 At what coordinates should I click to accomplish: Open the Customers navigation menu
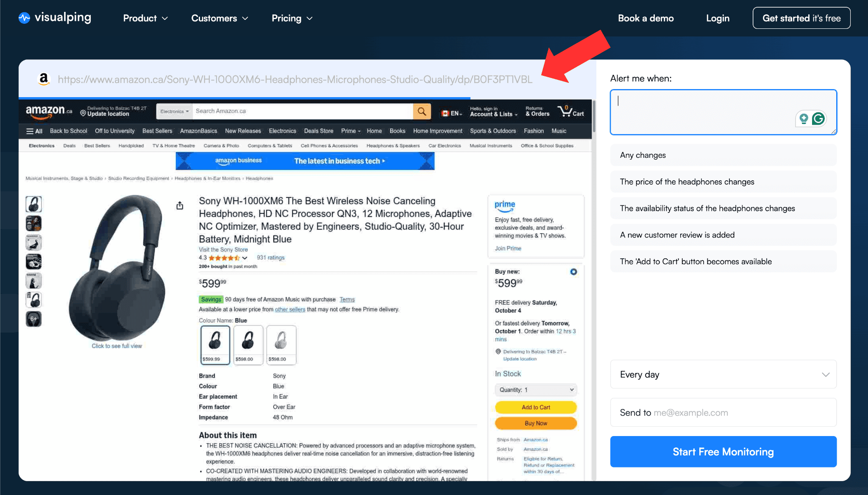(219, 18)
